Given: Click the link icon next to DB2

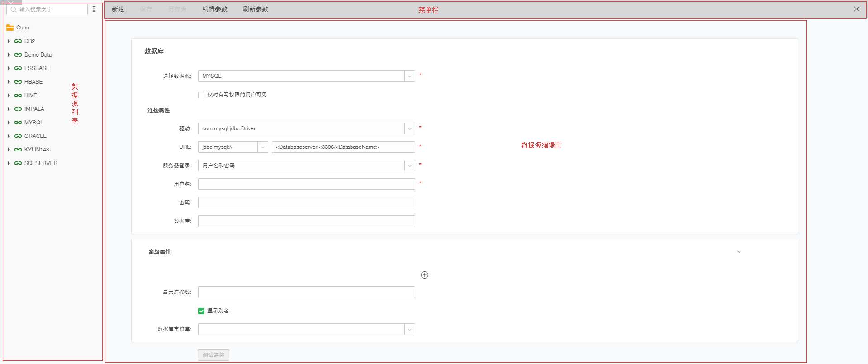Looking at the screenshot, I should point(18,41).
